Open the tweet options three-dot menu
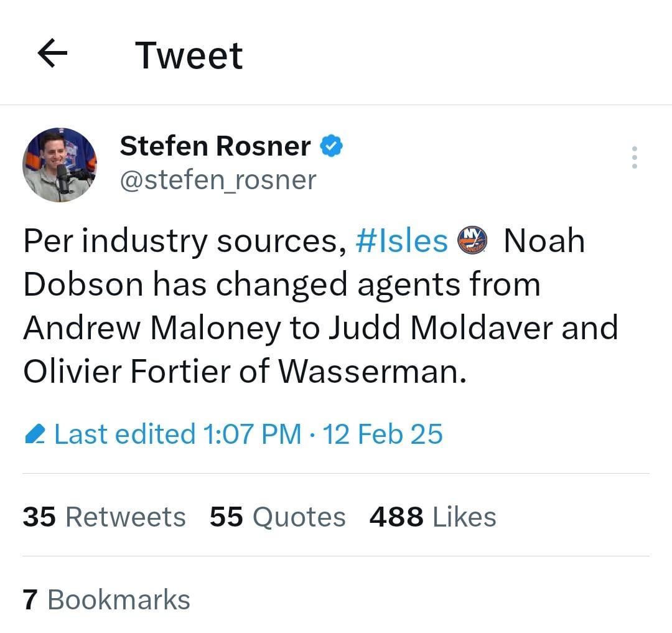 [634, 157]
